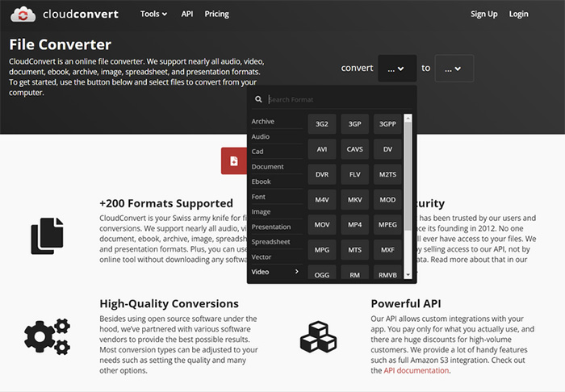Click the format list scrollbar thumb
This screenshot has width=565, height=392.
pos(408,177)
